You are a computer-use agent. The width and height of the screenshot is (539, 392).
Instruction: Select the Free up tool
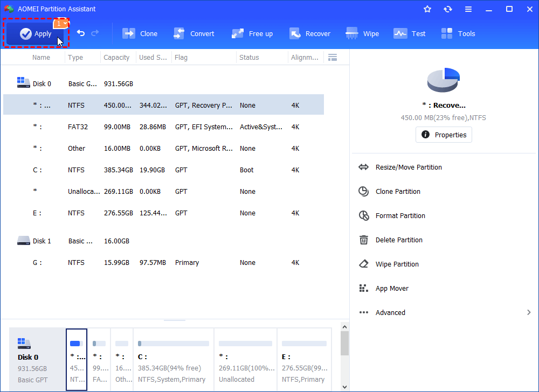pos(252,33)
